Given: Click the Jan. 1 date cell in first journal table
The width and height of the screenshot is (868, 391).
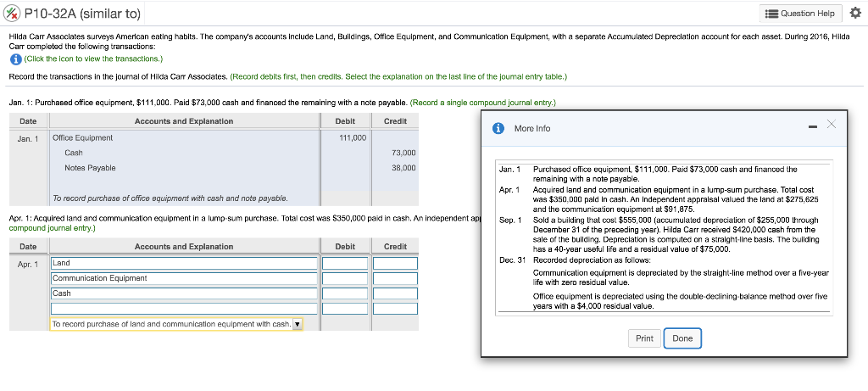Looking at the screenshot, I should coord(28,138).
